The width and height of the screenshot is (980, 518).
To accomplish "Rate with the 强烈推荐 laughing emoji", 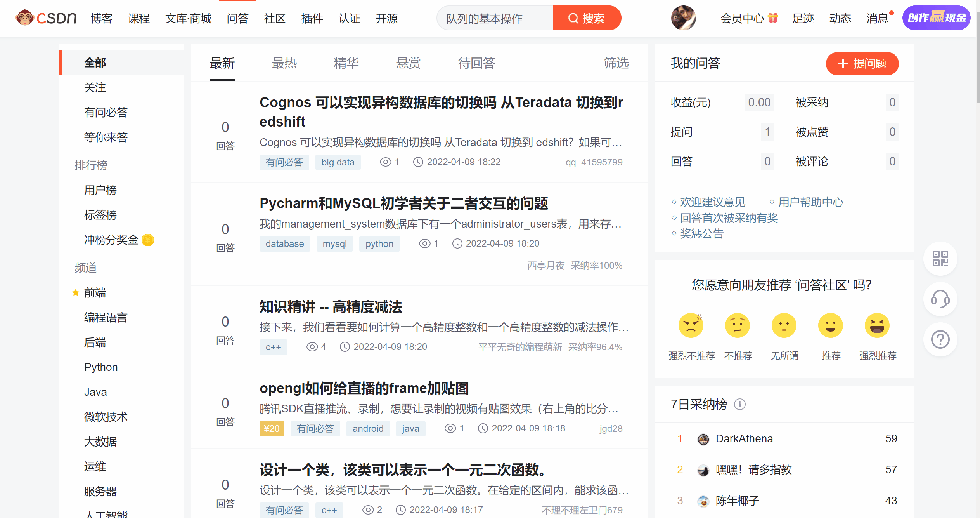I will (877, 325).
